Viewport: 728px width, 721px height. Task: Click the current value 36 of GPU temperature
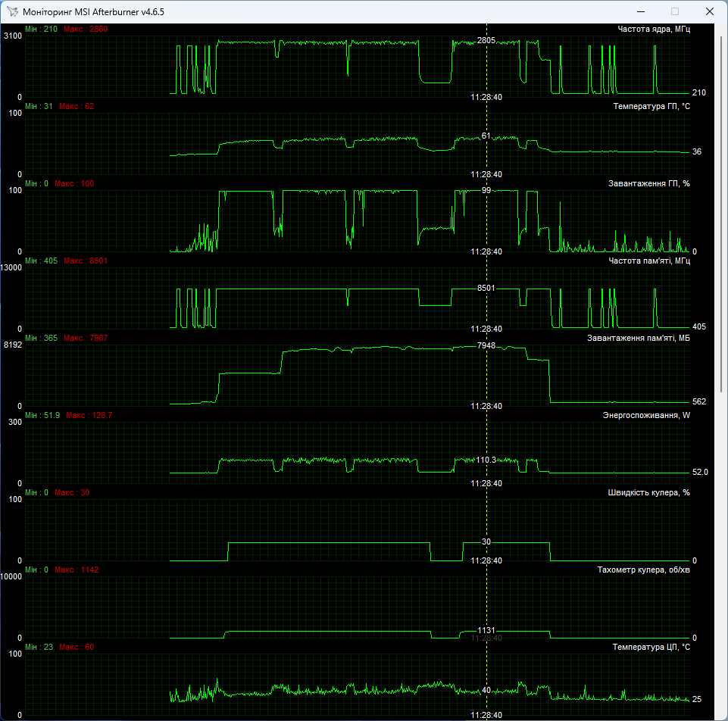tap(697, 151)
